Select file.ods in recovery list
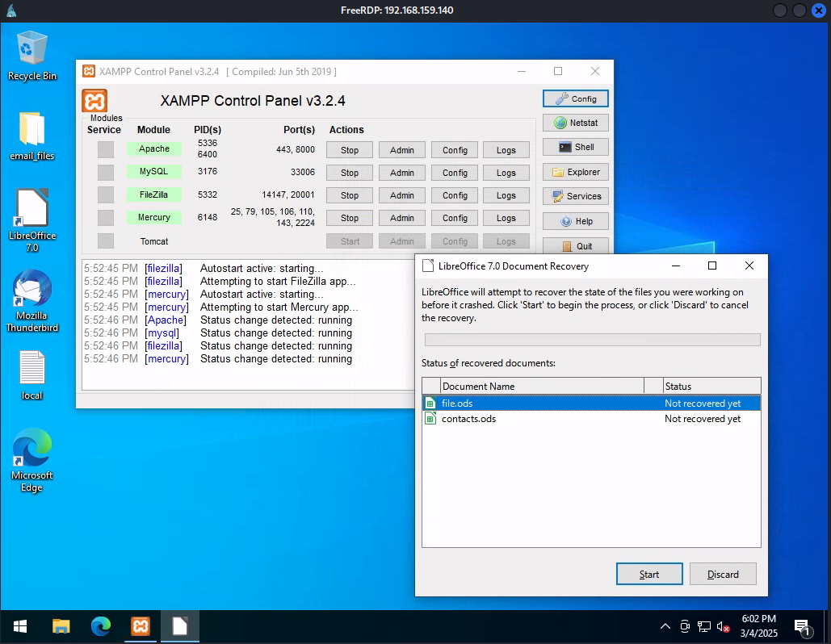The width and height of the screenshot is (831, 644). (x=591, y=403)
